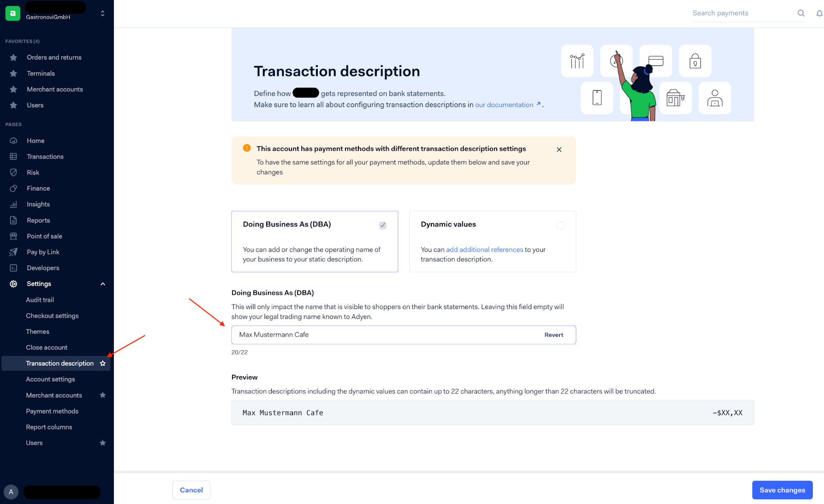This screenshot has height=504, width=824.
Task: Select the Transaction description menu item
Action: [x=59, y=363]
